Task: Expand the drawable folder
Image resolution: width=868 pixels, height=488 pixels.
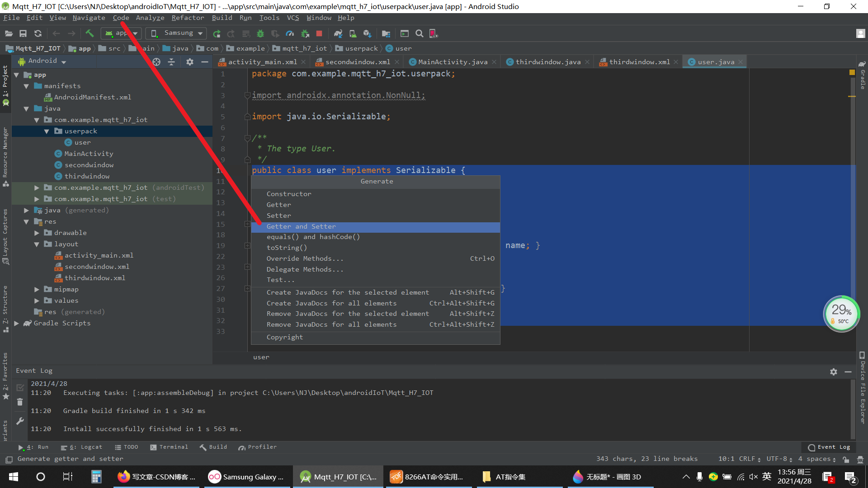Action: [x=37, y=233]
